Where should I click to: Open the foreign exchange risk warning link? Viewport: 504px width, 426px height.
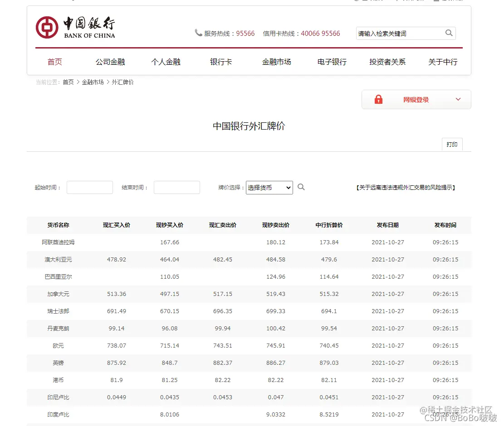[406, 187]
